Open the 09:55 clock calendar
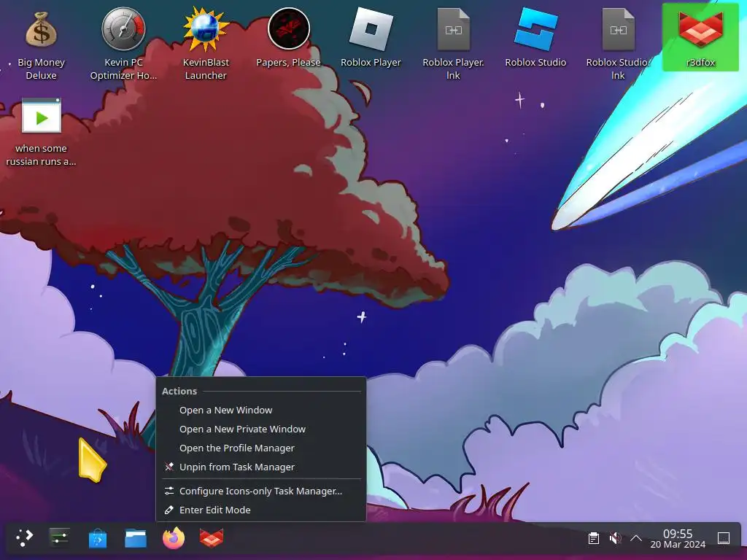 coord(678,538)
